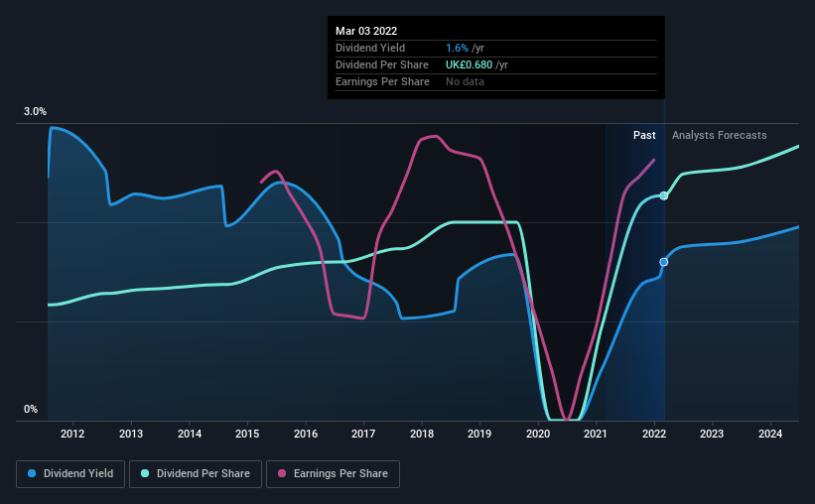815x504 pixels.
Task: Click the 2017 x-axis label
Action: [x=363, y=434]
